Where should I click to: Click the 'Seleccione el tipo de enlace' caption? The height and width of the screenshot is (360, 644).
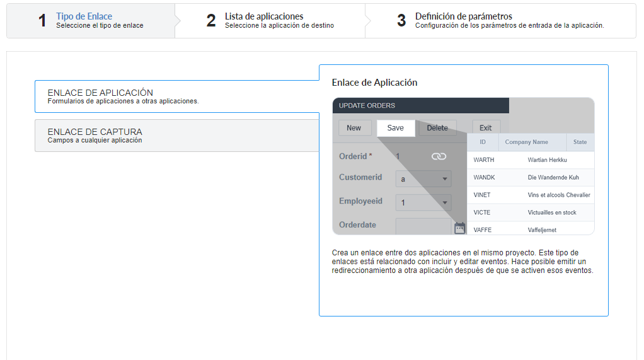(100, 25)
